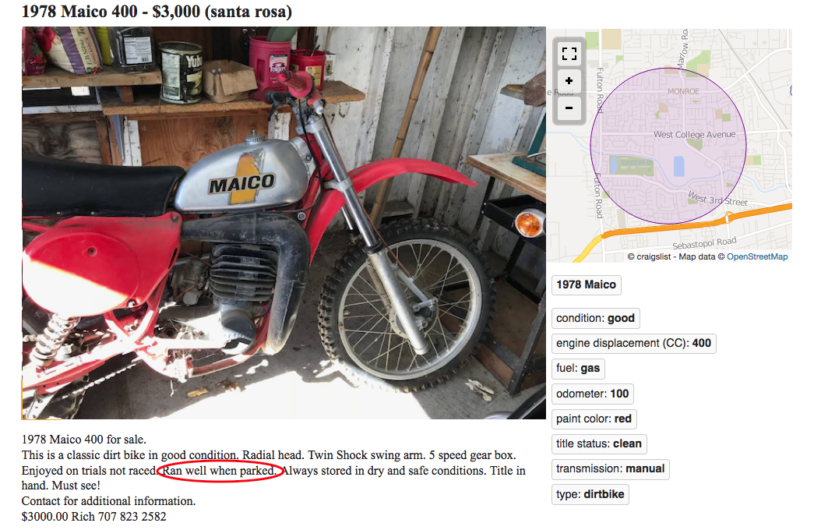Zoom out on the map

pyautogui.click(x=569, y=108)
